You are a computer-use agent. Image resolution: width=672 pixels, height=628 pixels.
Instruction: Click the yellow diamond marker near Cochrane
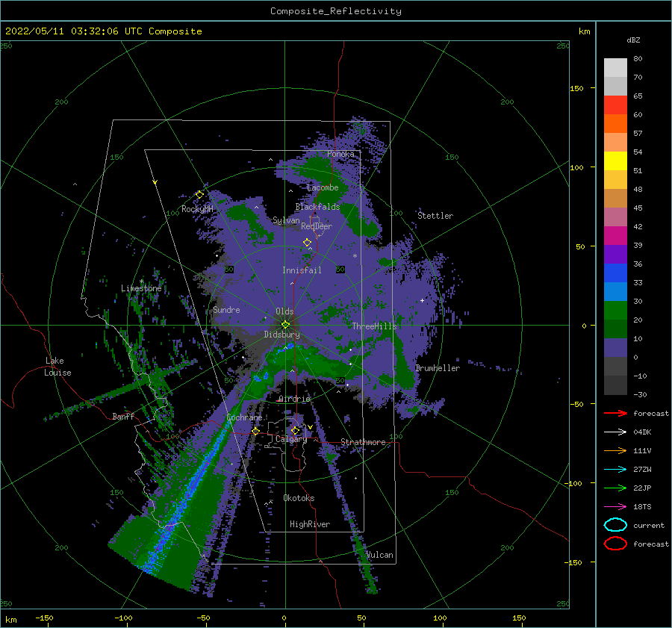255,431
